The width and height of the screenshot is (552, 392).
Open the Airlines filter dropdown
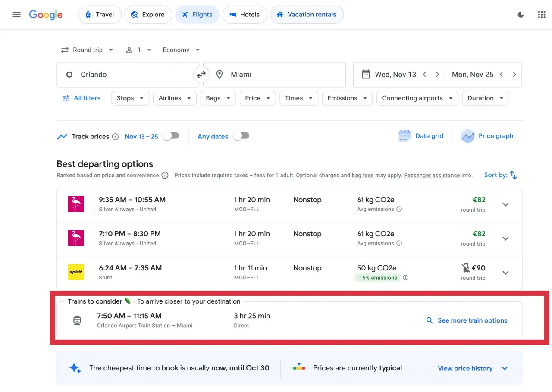175,98
